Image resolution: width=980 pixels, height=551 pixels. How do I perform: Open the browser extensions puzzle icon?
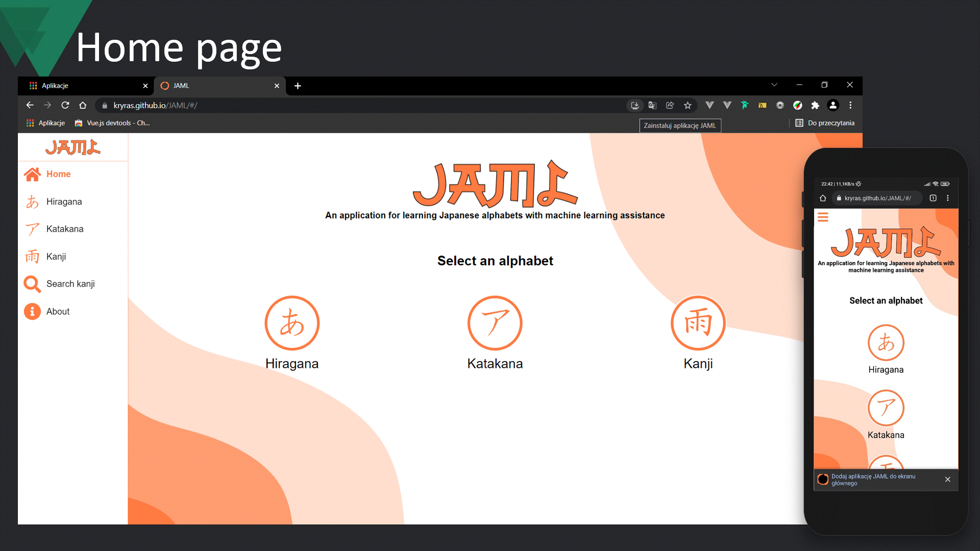[815, 106]
